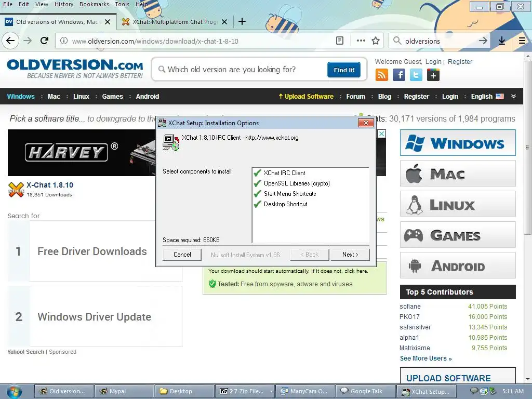
Task: Close the Old versions of Windows tab
Action: [x=108, y=22]
